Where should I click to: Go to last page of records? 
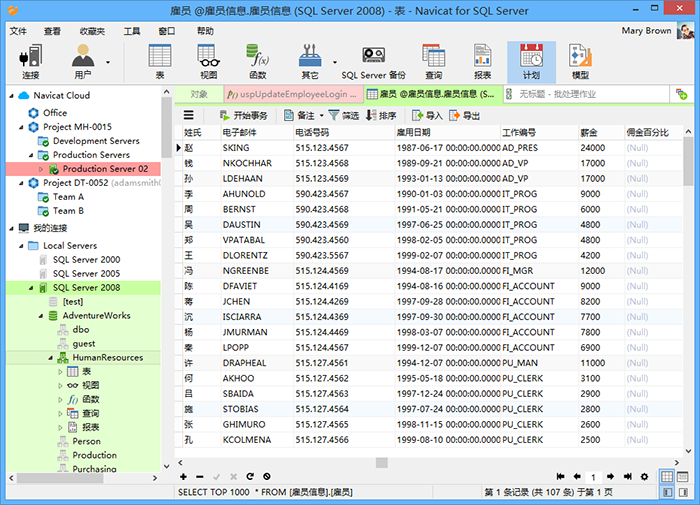coord(627,477)
